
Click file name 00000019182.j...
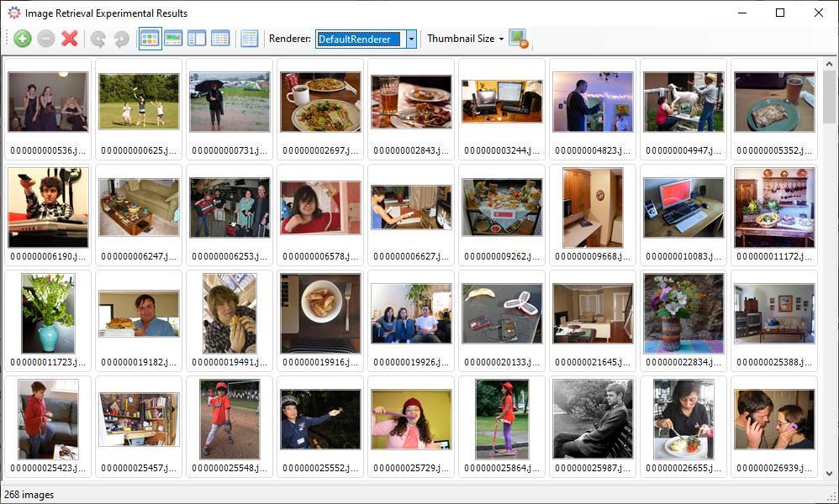click(x=139, y=362)
